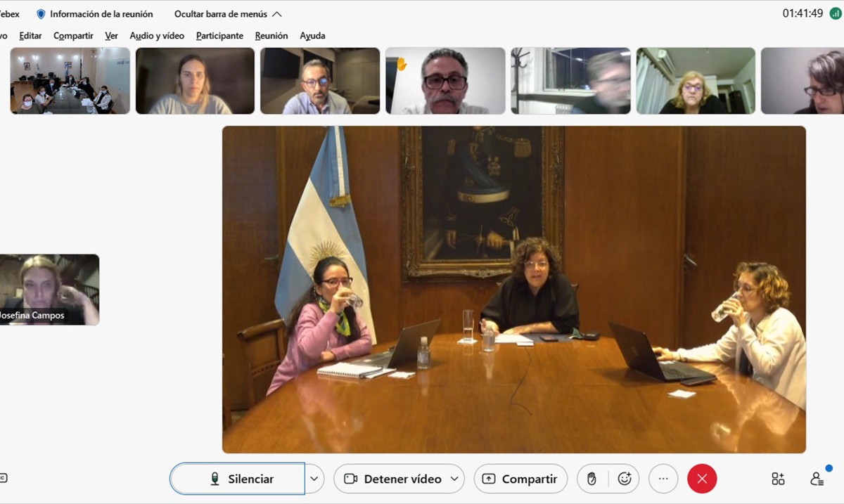Select the conference room group video thumbnail
Screen dimensions: 844x504
70,81
